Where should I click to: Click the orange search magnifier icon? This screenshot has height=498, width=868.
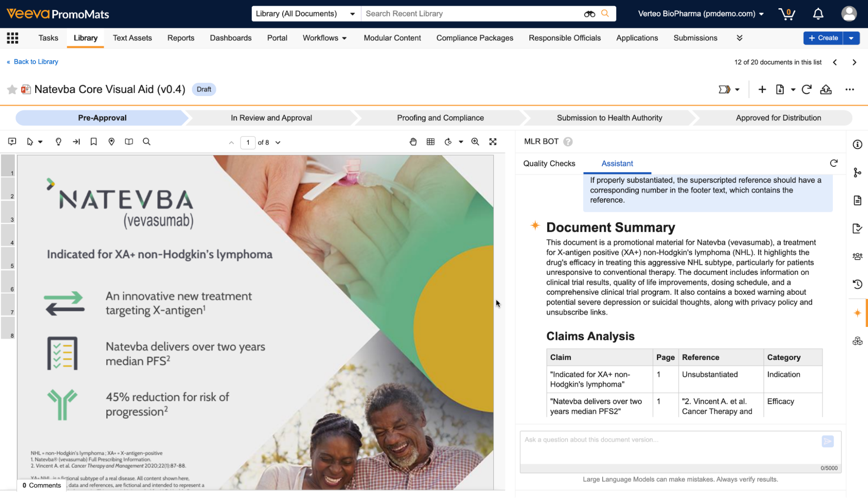pyautogui.click(x=605, y=13)
